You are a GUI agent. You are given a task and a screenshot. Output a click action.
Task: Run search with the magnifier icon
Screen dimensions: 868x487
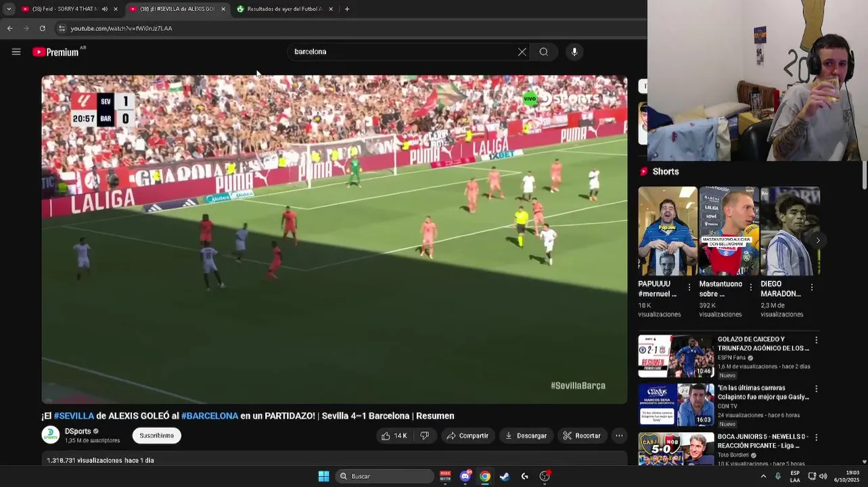[543, 51]
